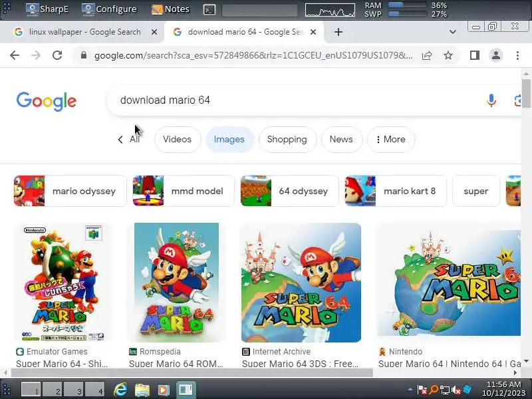Select the 64 odyssey suggestion chip
Viewport: 532px width, 399px height.
[x=290, y=191]
